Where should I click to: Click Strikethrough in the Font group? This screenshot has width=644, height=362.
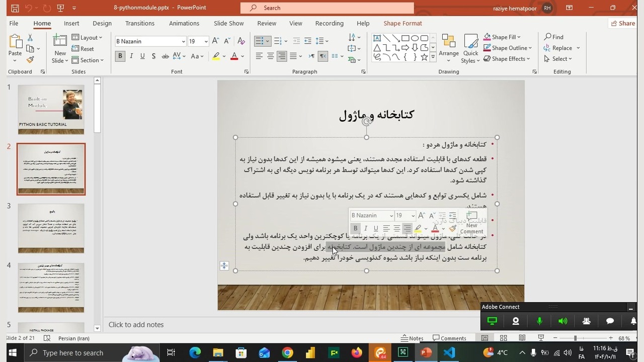[x=165, y=56]
